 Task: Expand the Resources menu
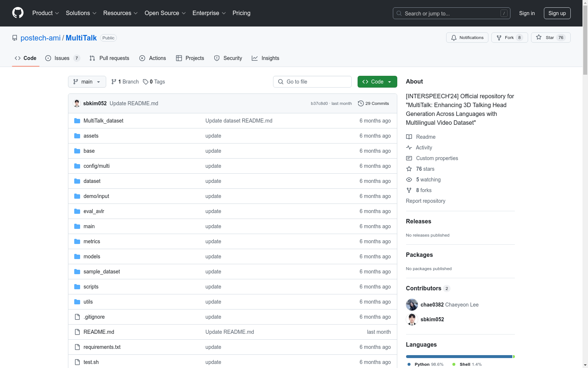tap(121, 13)
